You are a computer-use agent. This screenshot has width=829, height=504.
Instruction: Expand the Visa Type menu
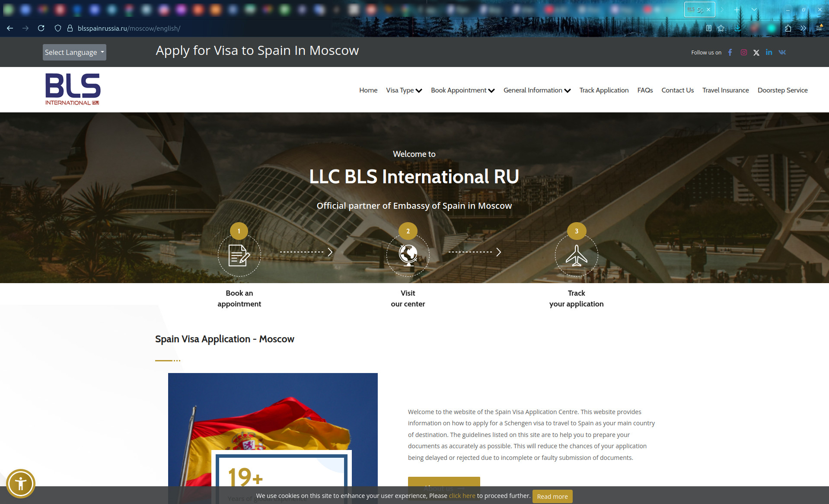pyautogui.click(x=404, y=90)
